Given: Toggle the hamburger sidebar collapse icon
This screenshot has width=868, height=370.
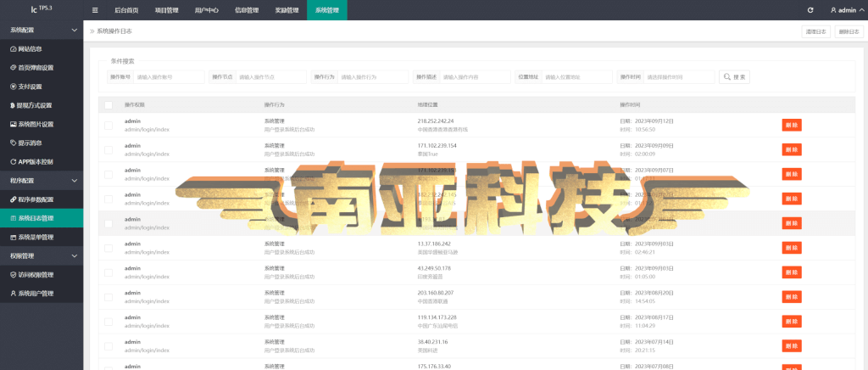Looking at the screenshot, I should (95, 10).
